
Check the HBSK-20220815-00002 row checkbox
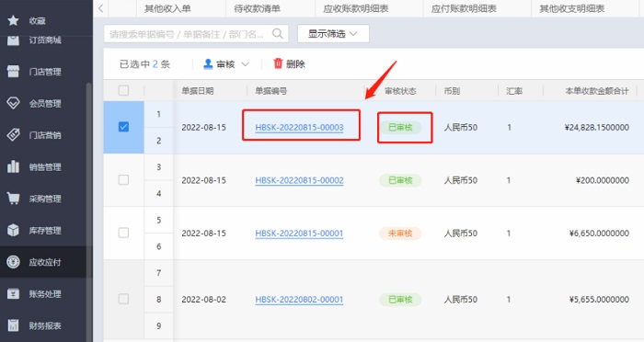123,180
